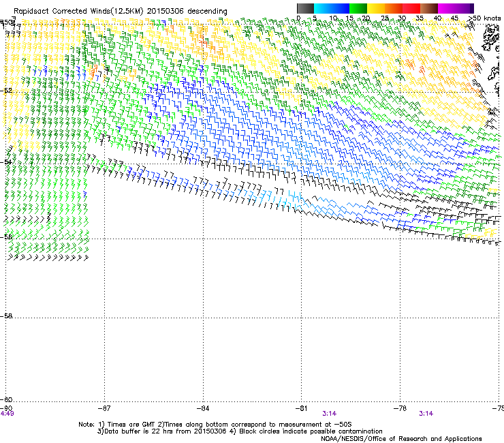Click the purple 3:14 time near -78
The image size is (504, 443).
426,414
